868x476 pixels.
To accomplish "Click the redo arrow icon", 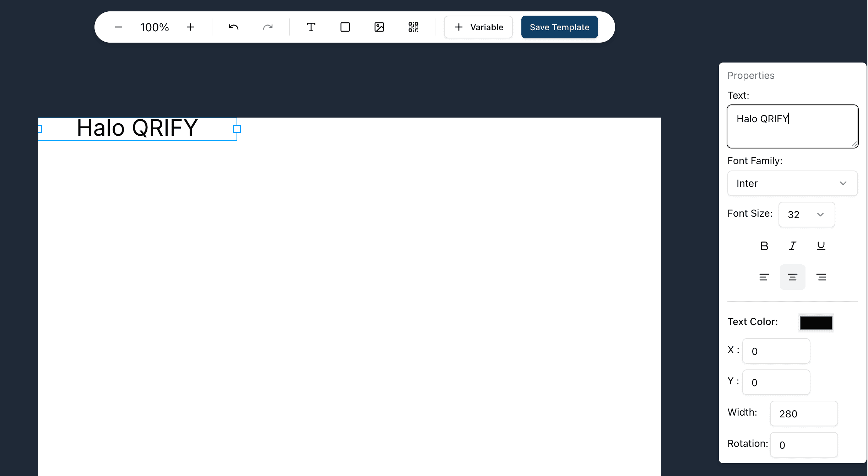I will 267,27.
